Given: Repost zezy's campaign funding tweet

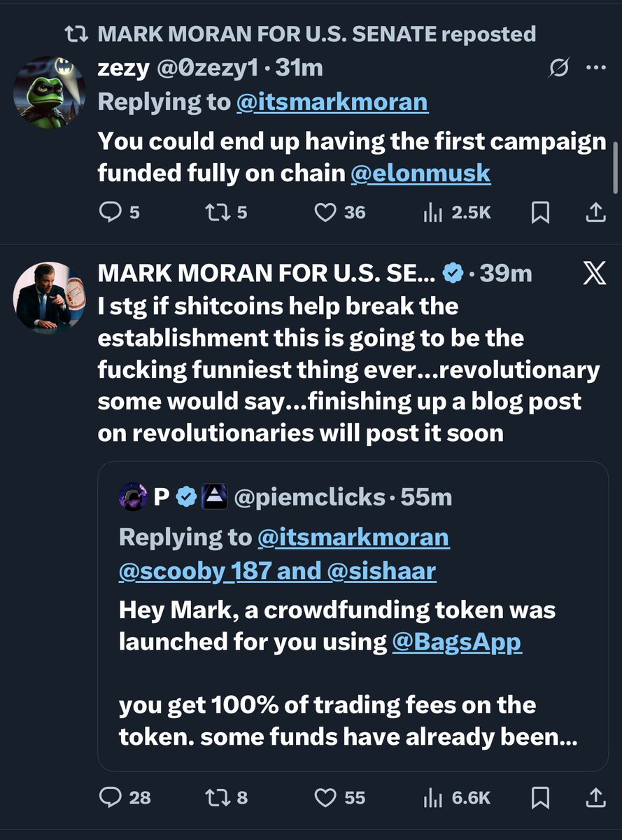Looking at the screenshot, I should pos(215,212).
